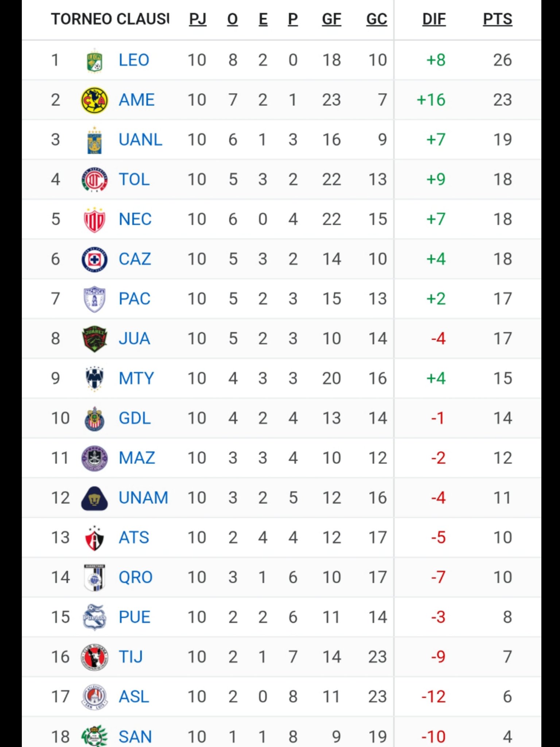Open the QRO team link

135,577
